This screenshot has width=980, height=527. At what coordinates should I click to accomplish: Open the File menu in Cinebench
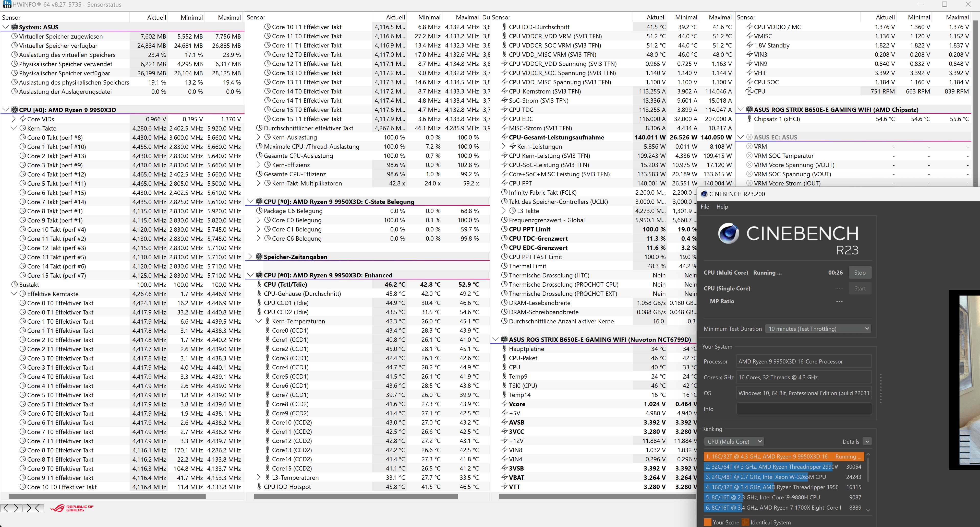coord(705,207)
